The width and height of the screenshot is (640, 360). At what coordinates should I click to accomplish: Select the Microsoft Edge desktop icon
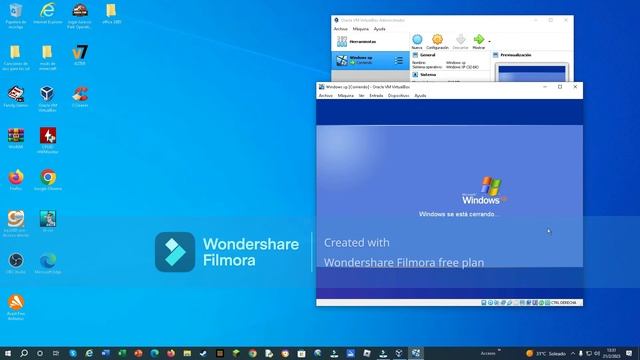pyautogui.click(x=48, y=263)
